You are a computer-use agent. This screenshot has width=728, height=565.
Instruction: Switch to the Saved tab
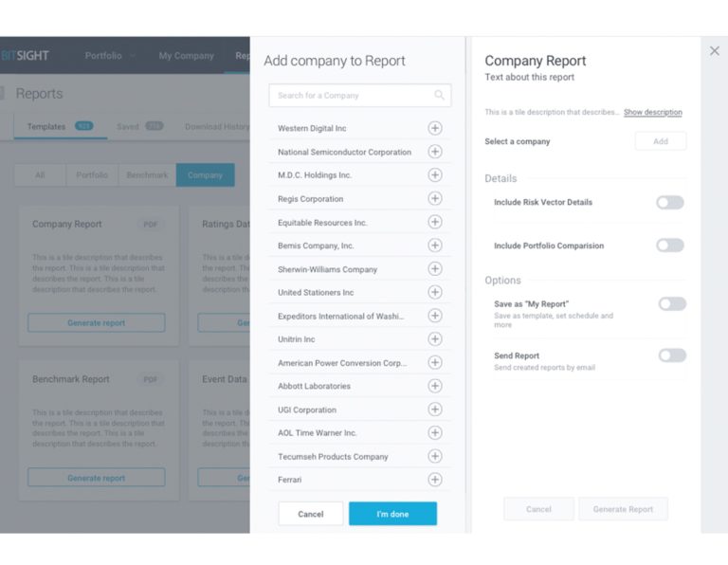pos(139,126)
